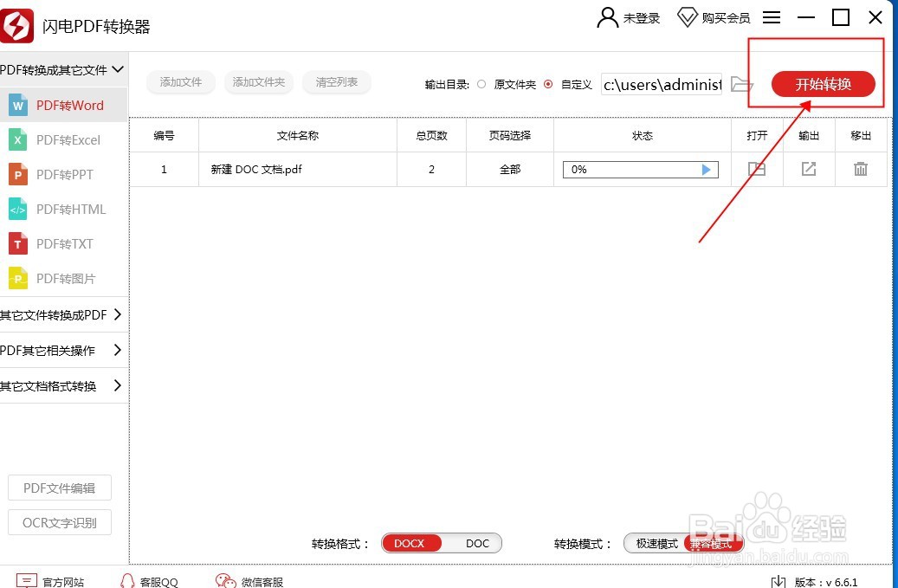This screenshot has height=588, width=898.
Task: Click the 微信客服 WeChat icon
Action: 226,580
